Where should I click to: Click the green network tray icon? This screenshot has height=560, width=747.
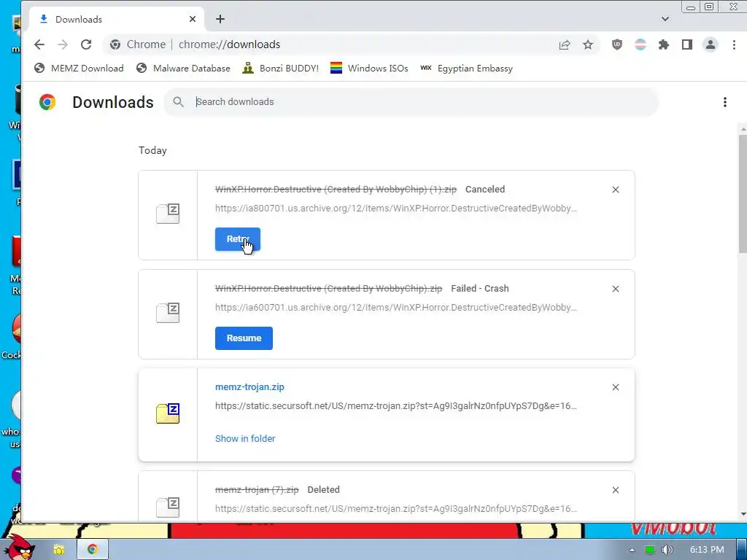pyautogui.click(x=649, y=550)
